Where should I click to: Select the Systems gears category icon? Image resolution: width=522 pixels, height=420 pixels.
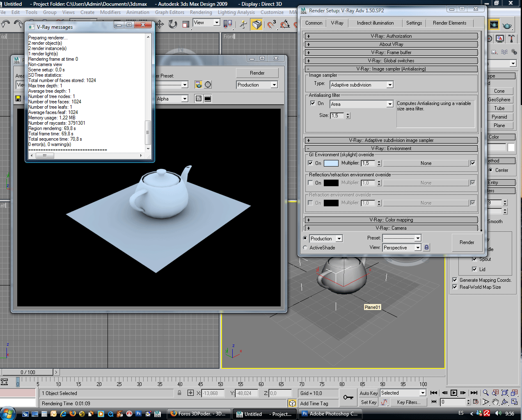[514, 52]
